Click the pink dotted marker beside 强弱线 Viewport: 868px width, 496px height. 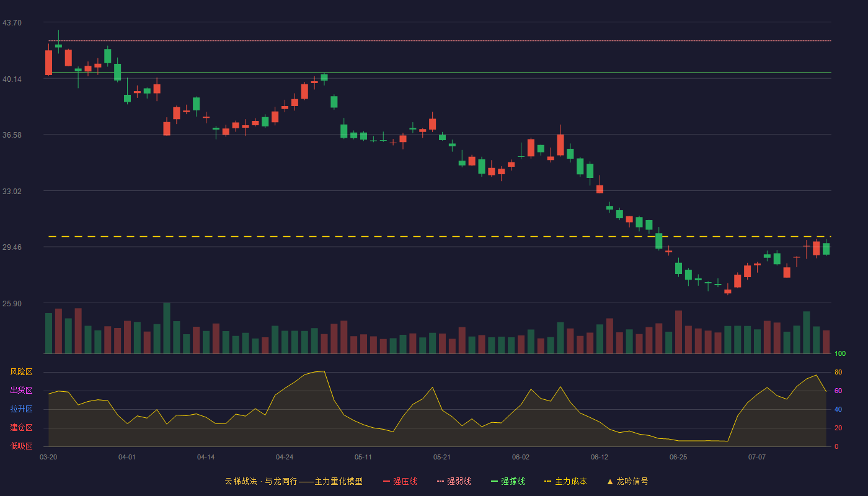tap(440, 481)
